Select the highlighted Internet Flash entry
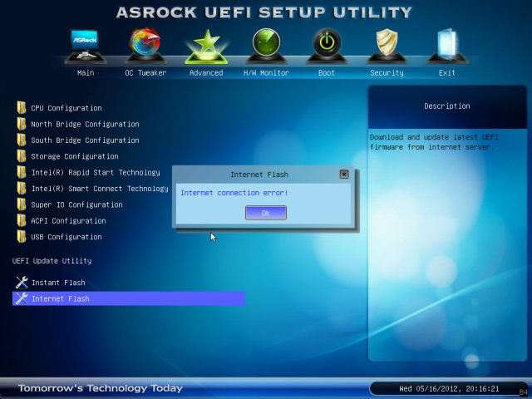 pos(129,298)
